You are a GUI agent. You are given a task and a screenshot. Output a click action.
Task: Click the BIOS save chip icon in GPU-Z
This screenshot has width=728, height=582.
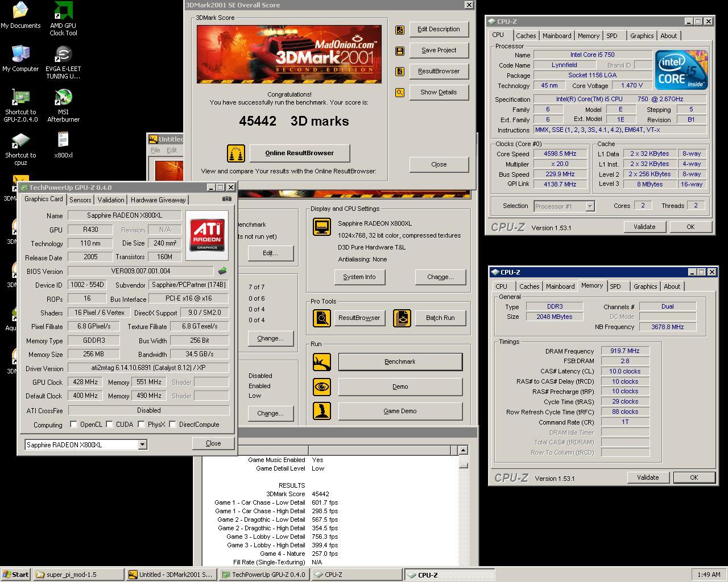pos(222,271)
